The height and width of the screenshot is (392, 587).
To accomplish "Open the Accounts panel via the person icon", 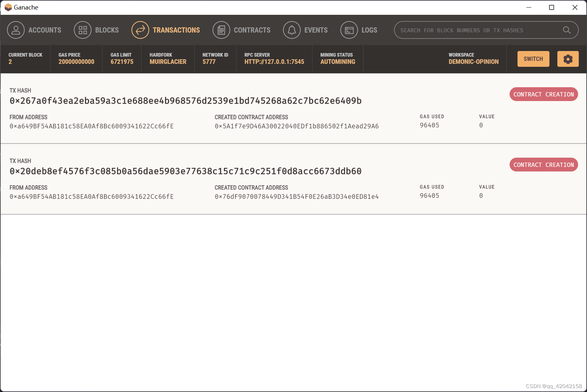I will tap(16, 30).
